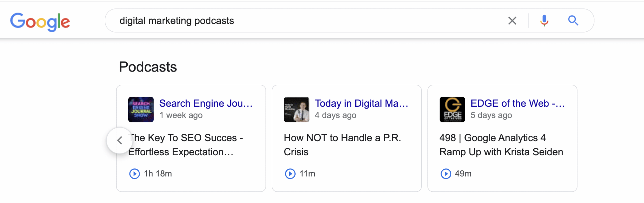Select the Key To SEO Succes episode title

(186, 145)
